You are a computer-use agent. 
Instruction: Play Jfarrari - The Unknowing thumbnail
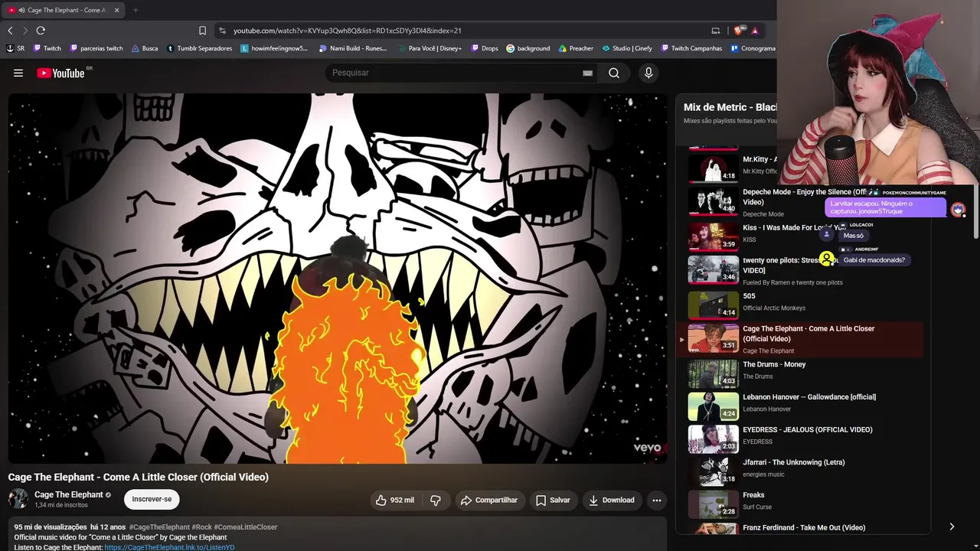pyautogui.click(x=713, y=471)
